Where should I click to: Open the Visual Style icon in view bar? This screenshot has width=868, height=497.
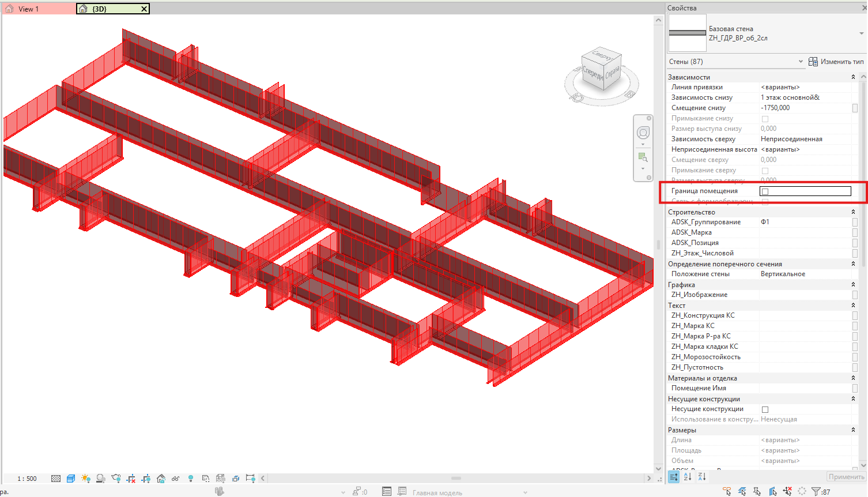[71, 479]
